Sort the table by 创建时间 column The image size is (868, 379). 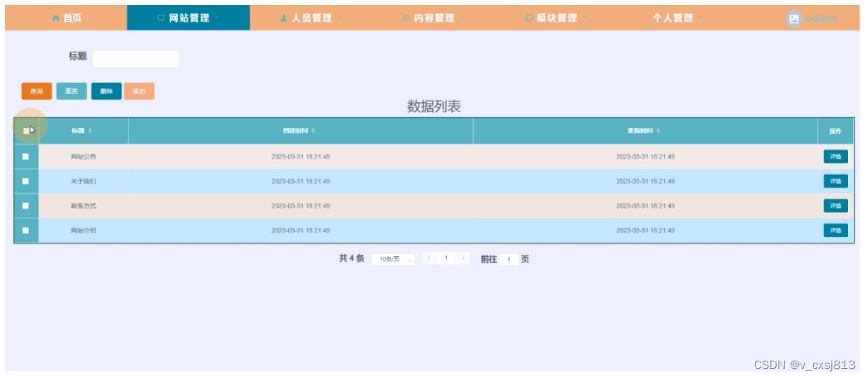(x=300, y=131)
